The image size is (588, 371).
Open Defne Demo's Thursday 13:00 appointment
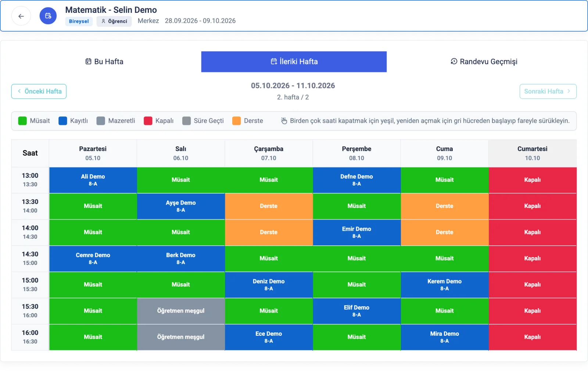pyautogui.click(x=356, y=180)
